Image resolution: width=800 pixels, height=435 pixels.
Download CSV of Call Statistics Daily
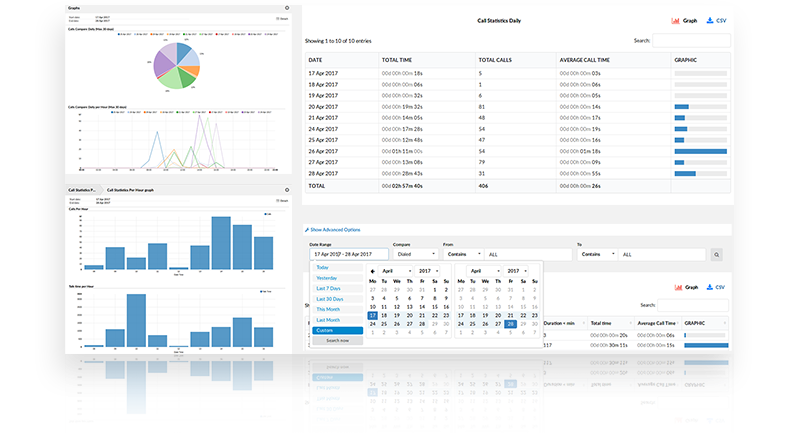pos(716,21)
